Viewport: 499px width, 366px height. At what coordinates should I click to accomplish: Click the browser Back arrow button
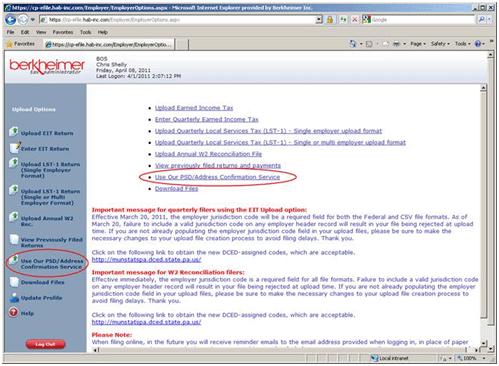pos(11,20)
